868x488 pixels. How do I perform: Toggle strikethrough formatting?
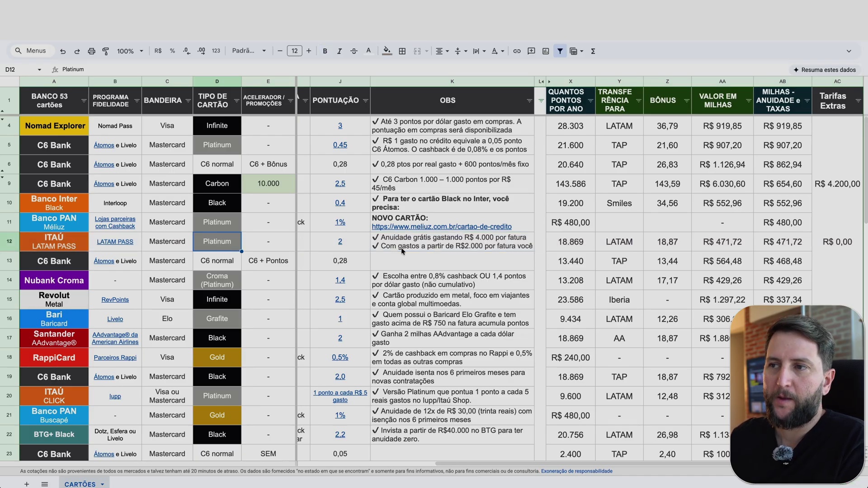(354, 51)
